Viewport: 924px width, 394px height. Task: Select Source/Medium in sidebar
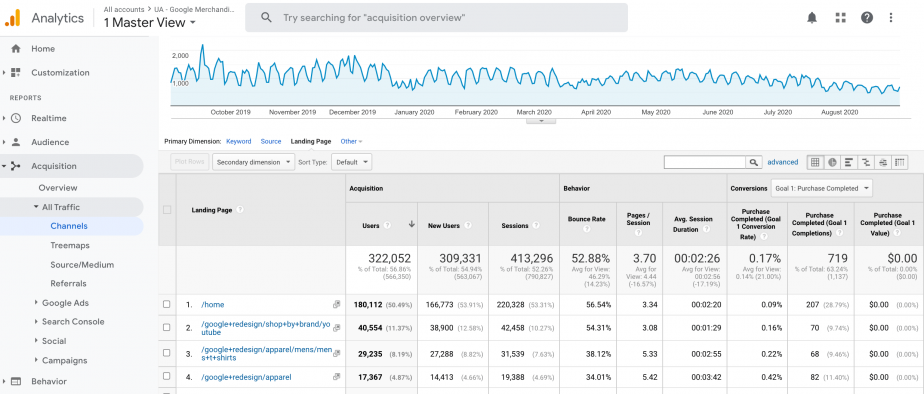tap(82, 264)
